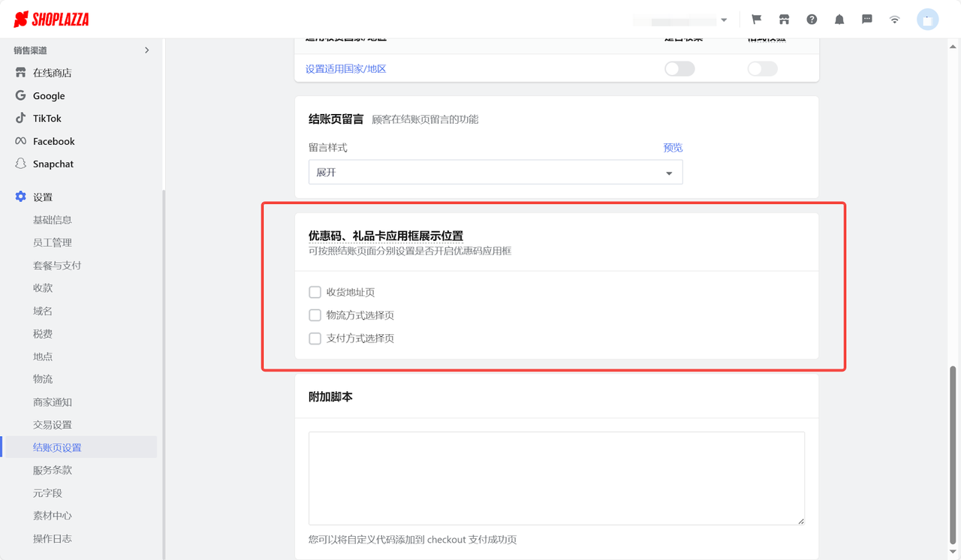Viewport: 961px width, 560px height.
Task: Open the 留言样式 dropdown showing 展开
Action: [x=496, y=172]
